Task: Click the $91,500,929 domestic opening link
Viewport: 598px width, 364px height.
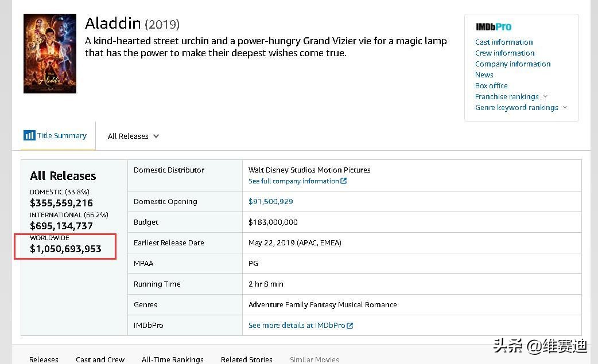Action: pos(270,201)
